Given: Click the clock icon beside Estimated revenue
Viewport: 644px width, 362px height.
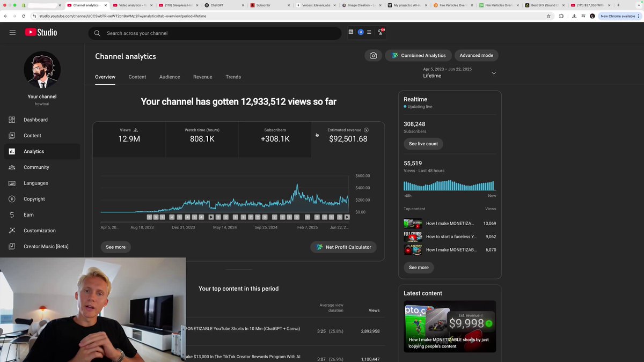Looking at the screenshot, I should click(x=366, y=130).
